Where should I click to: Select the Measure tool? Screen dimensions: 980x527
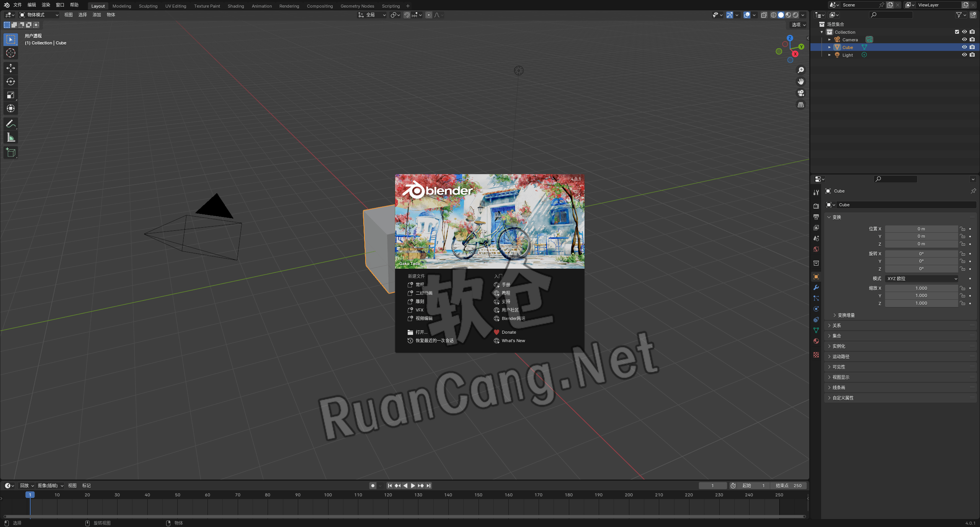click(x=11, y=137)
